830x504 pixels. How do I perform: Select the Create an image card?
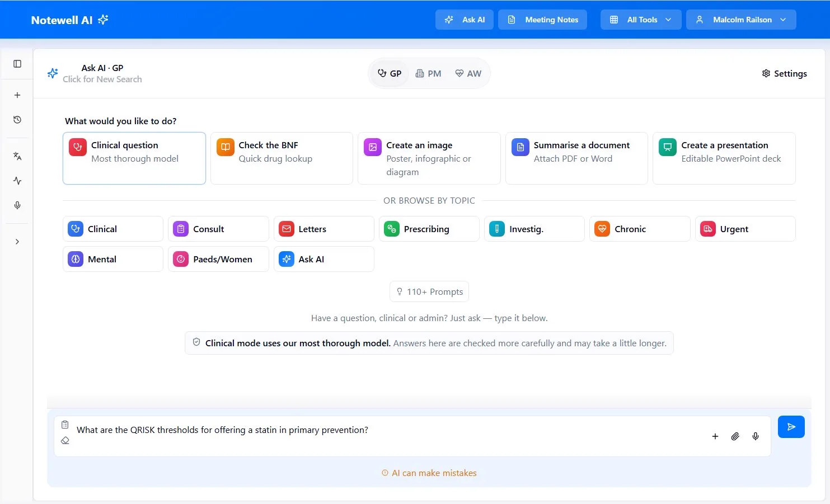[x=429, y=158]
